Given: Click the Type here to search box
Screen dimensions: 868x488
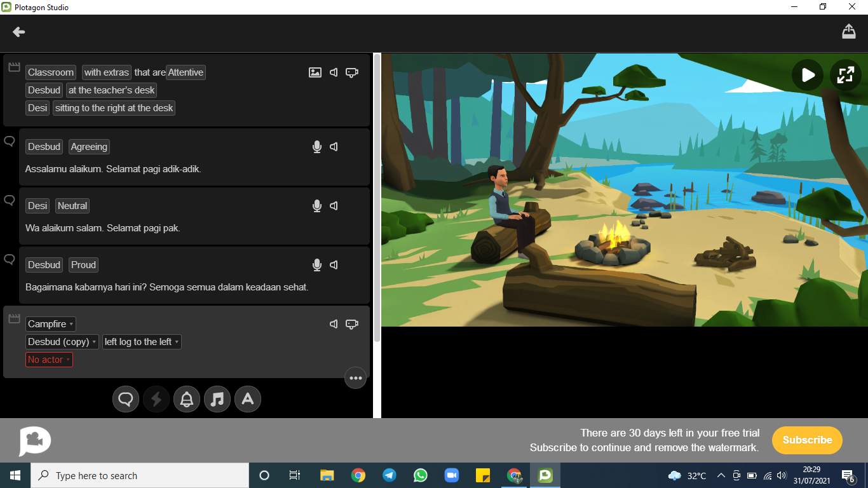Looking at the screenshot, I should click(x=140, y=475).
